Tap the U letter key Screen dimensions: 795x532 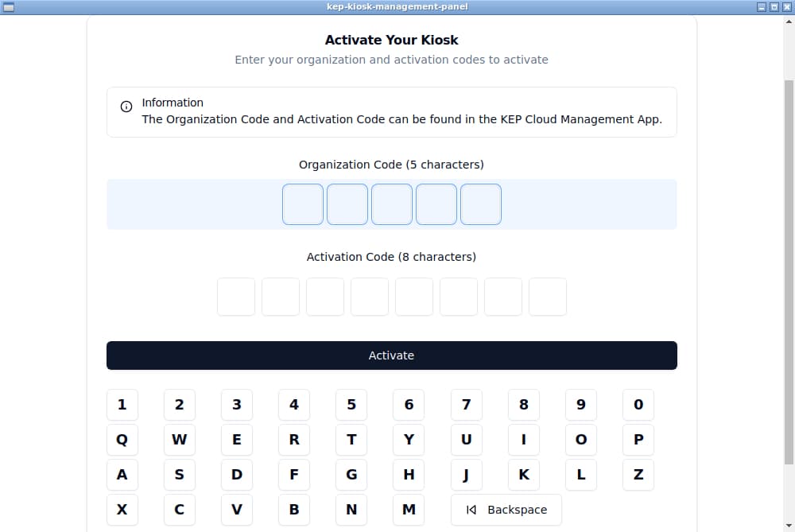(467, 440)
